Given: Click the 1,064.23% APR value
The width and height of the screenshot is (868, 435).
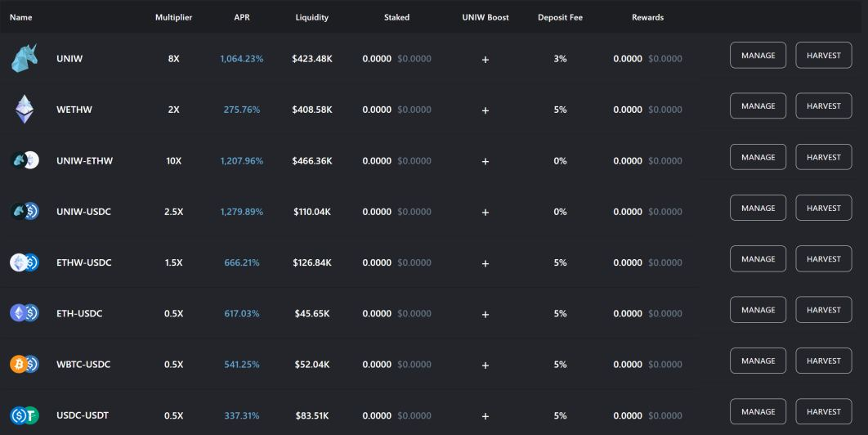Looking at the screenshot, I should 242,59.
